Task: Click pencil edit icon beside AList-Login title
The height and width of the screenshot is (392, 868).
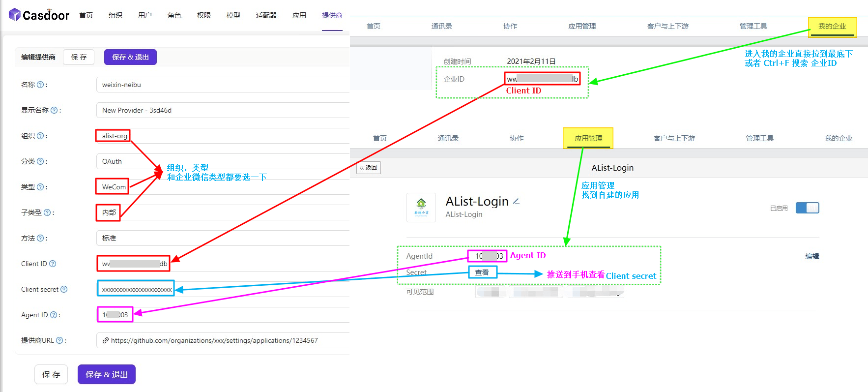Action: [x=516, y=201]
